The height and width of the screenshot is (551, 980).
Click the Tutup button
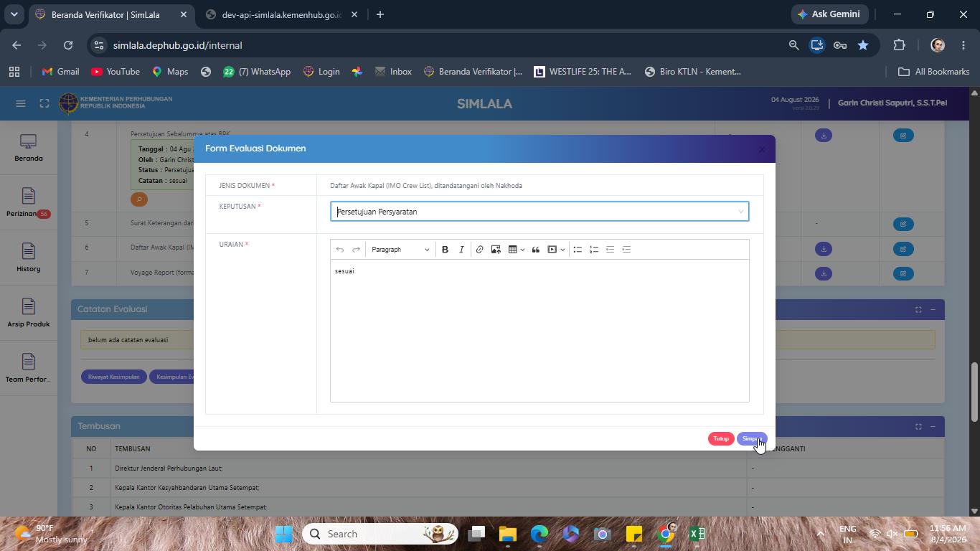tap(721, 439)
